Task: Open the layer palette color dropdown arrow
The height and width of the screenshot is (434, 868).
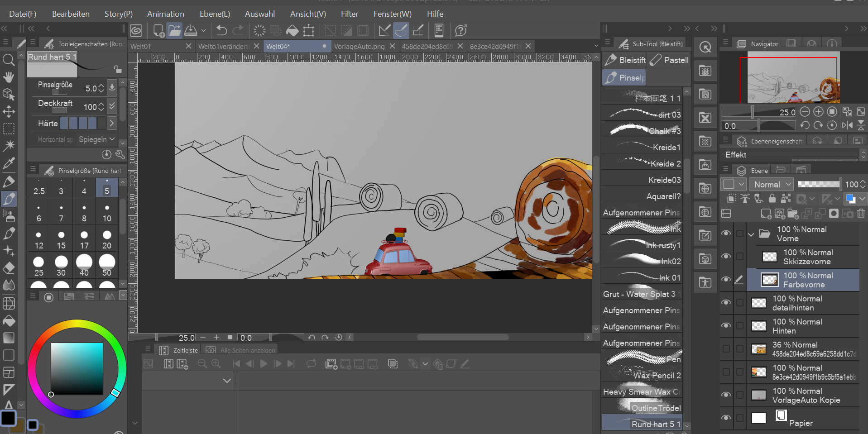Action: [x=741, y=184]
